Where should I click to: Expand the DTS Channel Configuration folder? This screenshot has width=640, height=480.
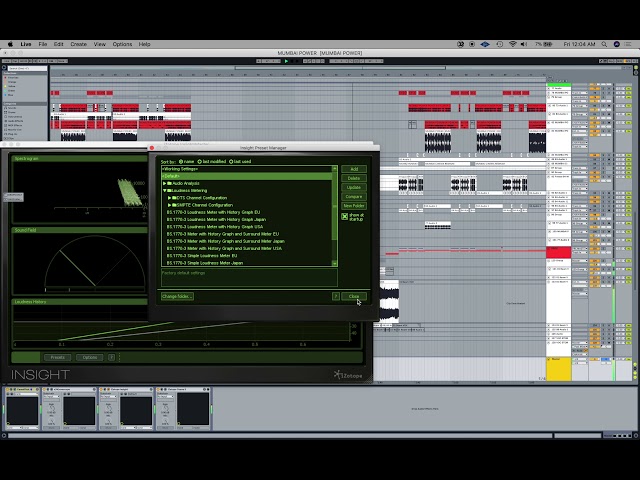point(169,198)
